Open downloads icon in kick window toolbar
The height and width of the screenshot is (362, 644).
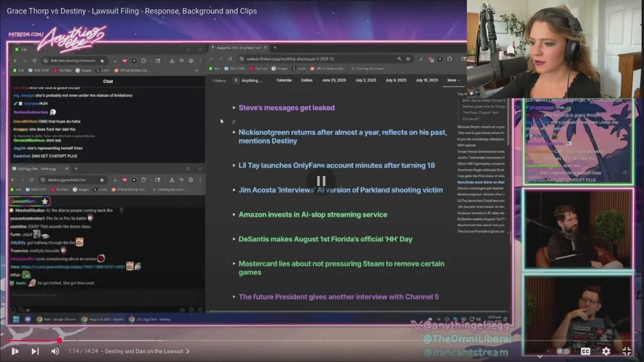172,61
